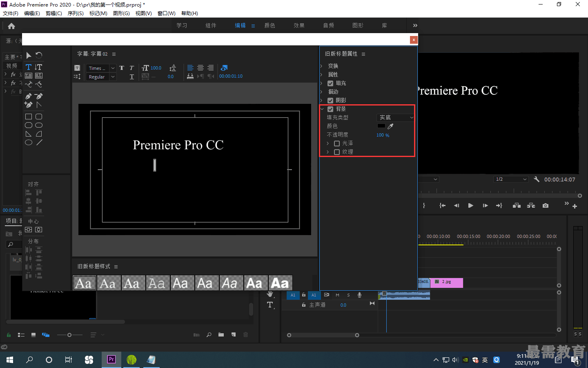
Task: Click the Italic text button
Action: (x=131, y=68)
